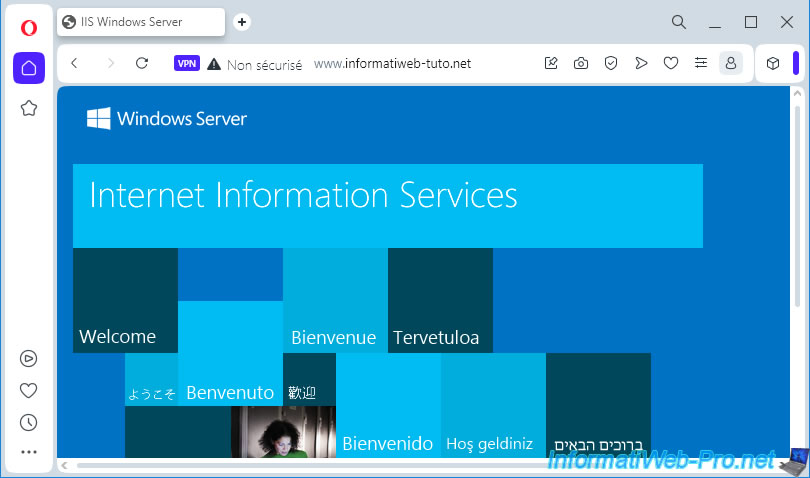Click the vertical scrollbar up arrow
Screen dimensions: 810x478
(x=797, y=94)
